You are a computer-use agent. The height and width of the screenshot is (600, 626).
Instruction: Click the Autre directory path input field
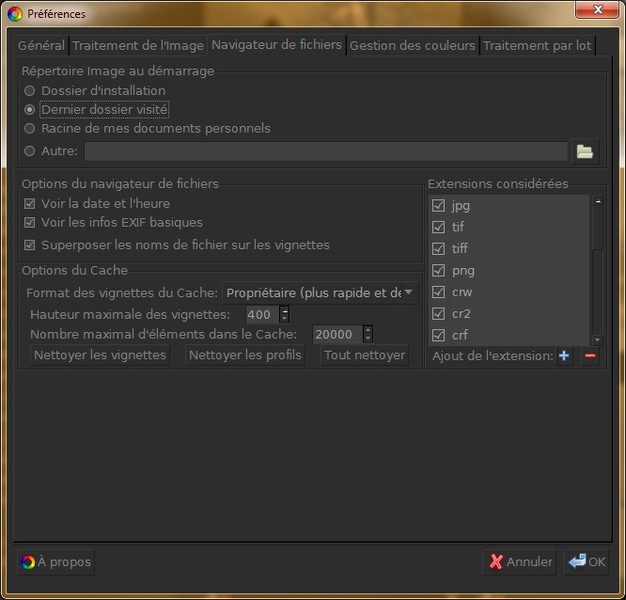pyautogui.click(x=325, y=151)
